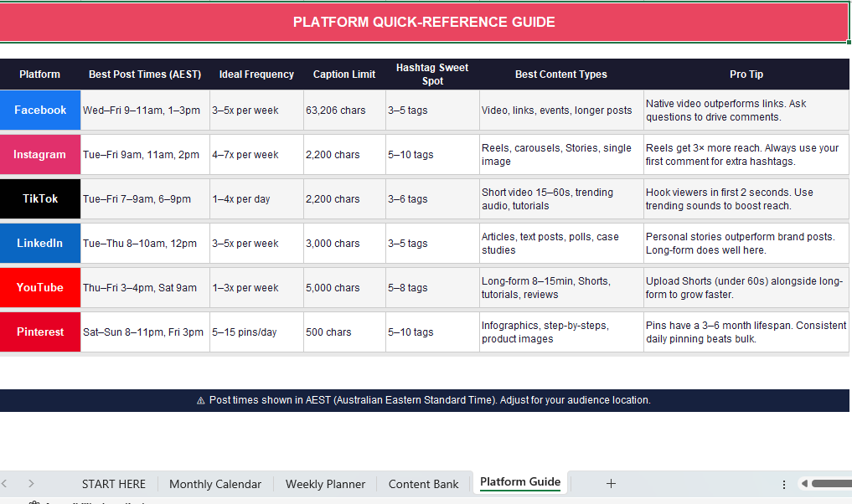
Task: Select the Platform header cell
Action: click(39, 75)
